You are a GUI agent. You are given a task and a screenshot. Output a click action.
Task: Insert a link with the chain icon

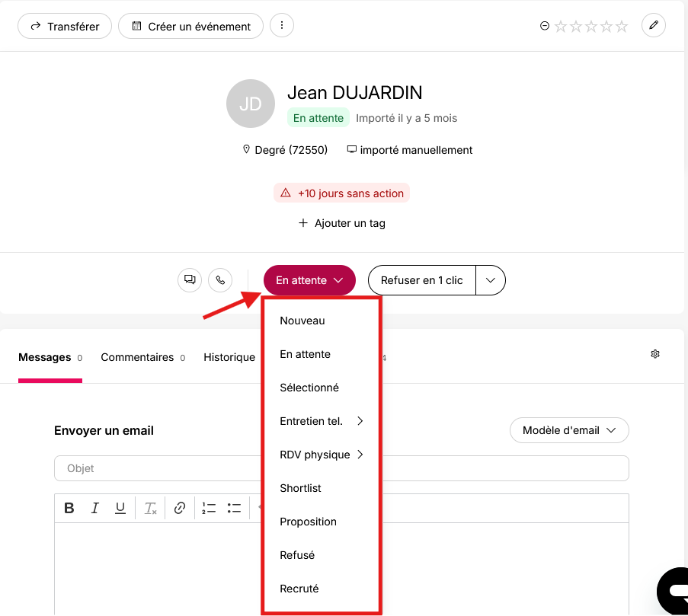pyautogui.click(x=180, y=508)
